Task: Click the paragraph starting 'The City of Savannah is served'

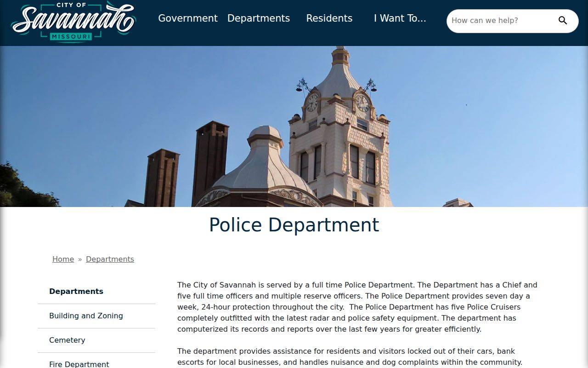Action: coord(357,307)
